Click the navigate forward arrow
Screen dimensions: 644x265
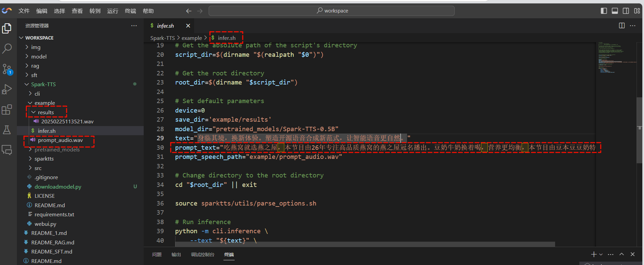[200, 11]
